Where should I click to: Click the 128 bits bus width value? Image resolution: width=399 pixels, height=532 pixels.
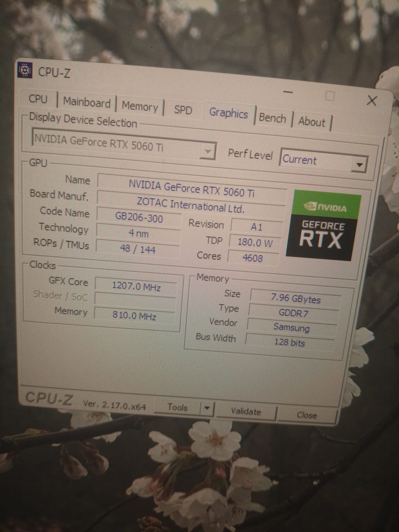point(290,342)
